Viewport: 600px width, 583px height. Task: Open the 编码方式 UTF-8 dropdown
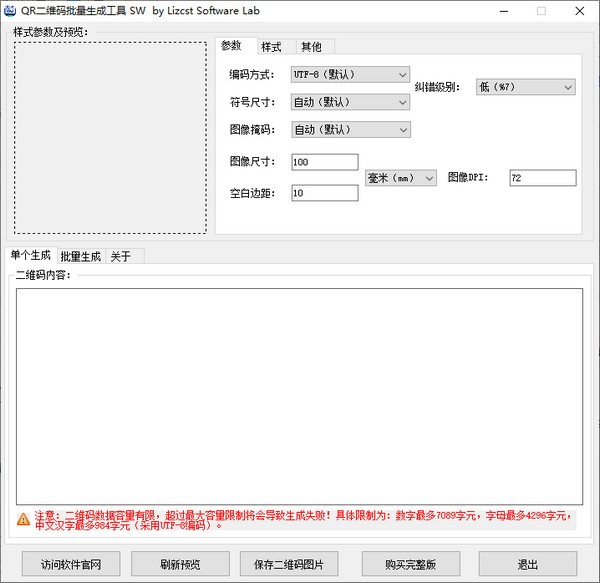(350, 74)
